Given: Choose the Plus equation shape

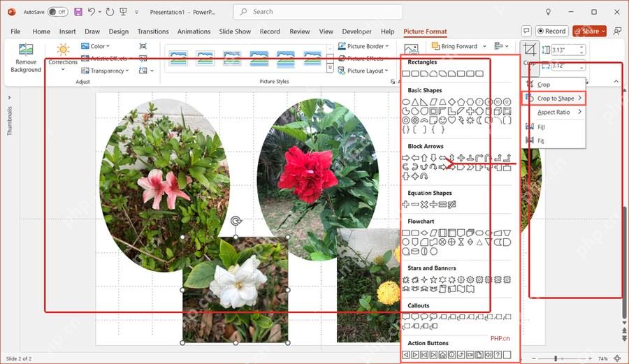Looking at the screenshot, I should click(406, 205).
